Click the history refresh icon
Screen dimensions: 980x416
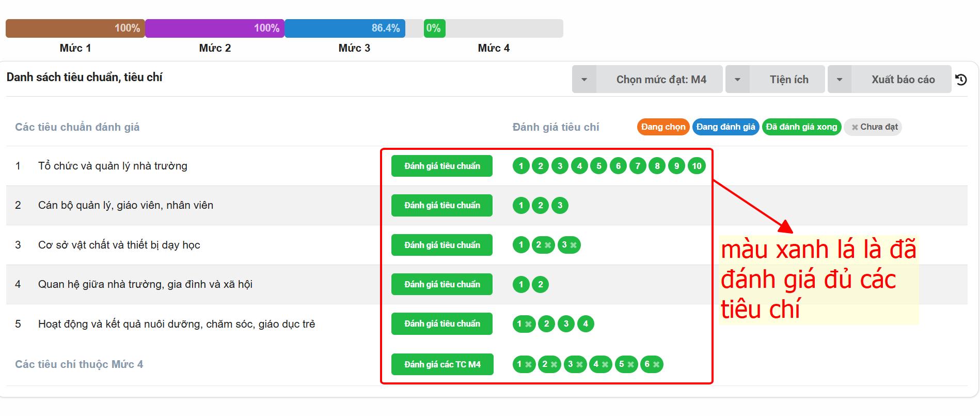[961, 80]
